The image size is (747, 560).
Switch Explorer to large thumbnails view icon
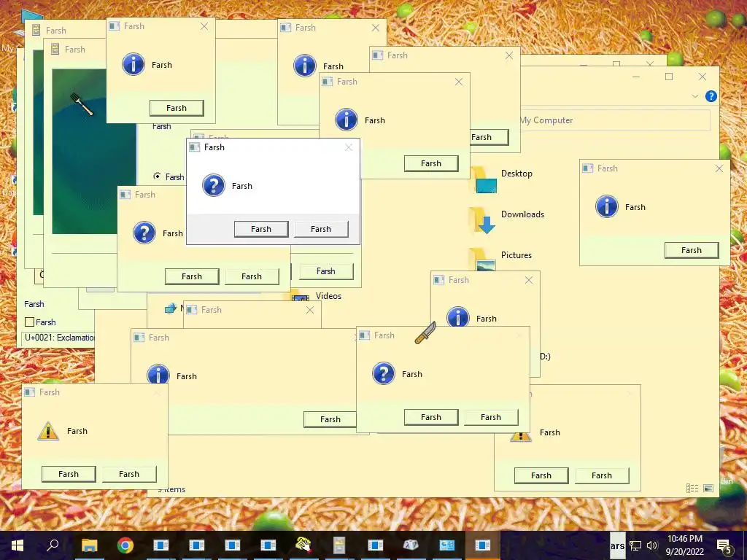click(x=708, y=488)
